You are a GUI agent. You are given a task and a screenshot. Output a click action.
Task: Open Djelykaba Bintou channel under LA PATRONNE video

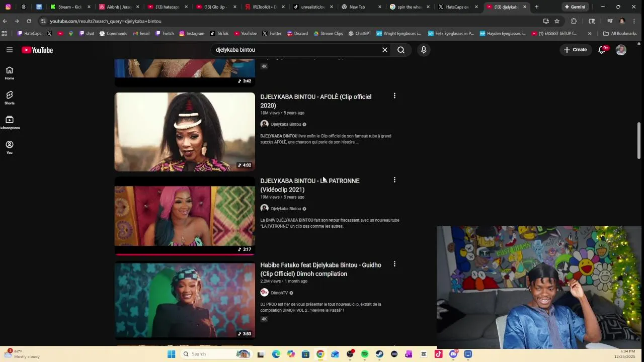point(286,209)
